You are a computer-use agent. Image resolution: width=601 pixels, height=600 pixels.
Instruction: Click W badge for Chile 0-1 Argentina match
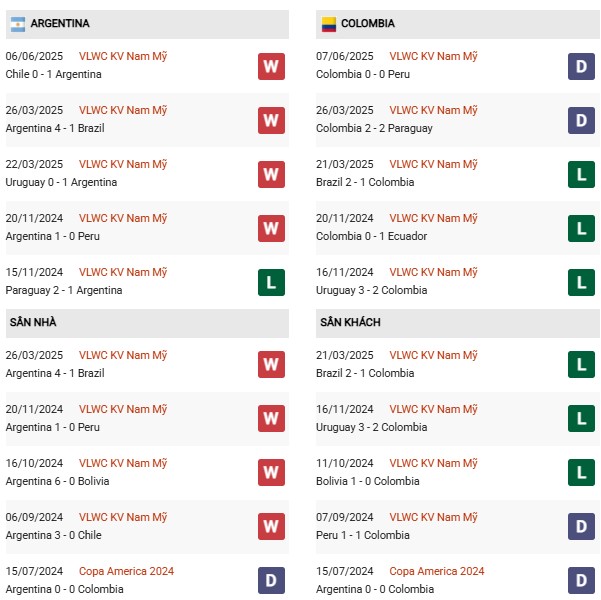click(271, 67)
